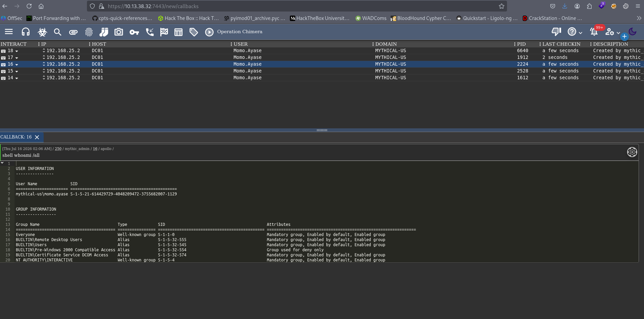The image size is (644, 319).
Task: Toggle the thumbs down feedback icon
Action: coord(556,32)
